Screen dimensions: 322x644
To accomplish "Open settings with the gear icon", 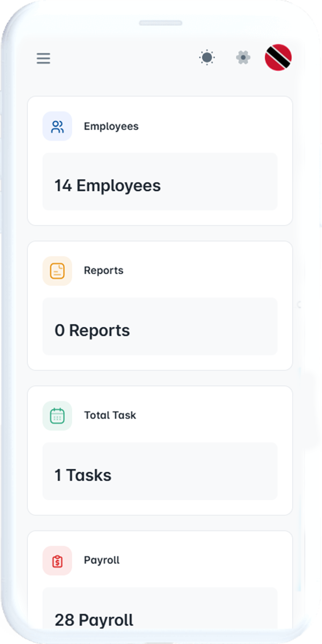I will 243,57.
